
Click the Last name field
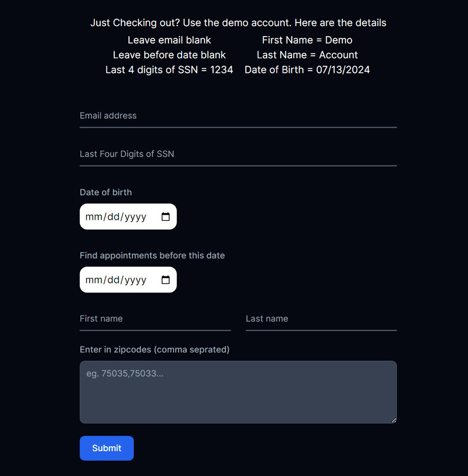click(321, 319)
